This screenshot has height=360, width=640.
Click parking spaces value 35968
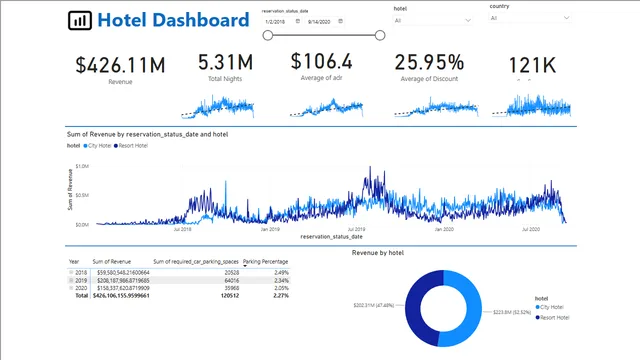point(231,288)
